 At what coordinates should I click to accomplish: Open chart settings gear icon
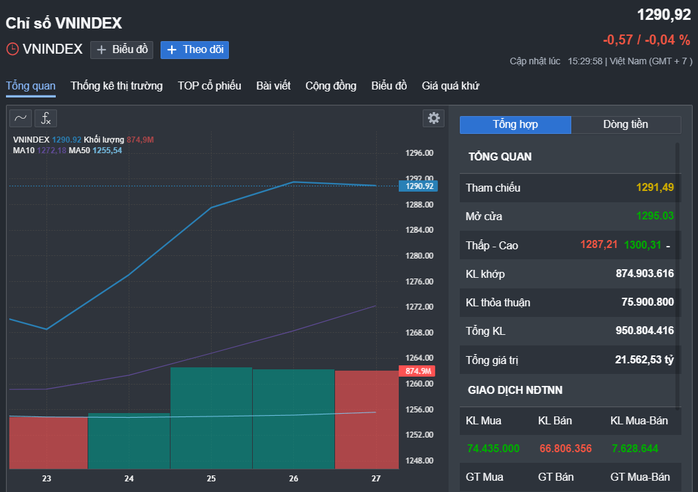click(434, 118)
